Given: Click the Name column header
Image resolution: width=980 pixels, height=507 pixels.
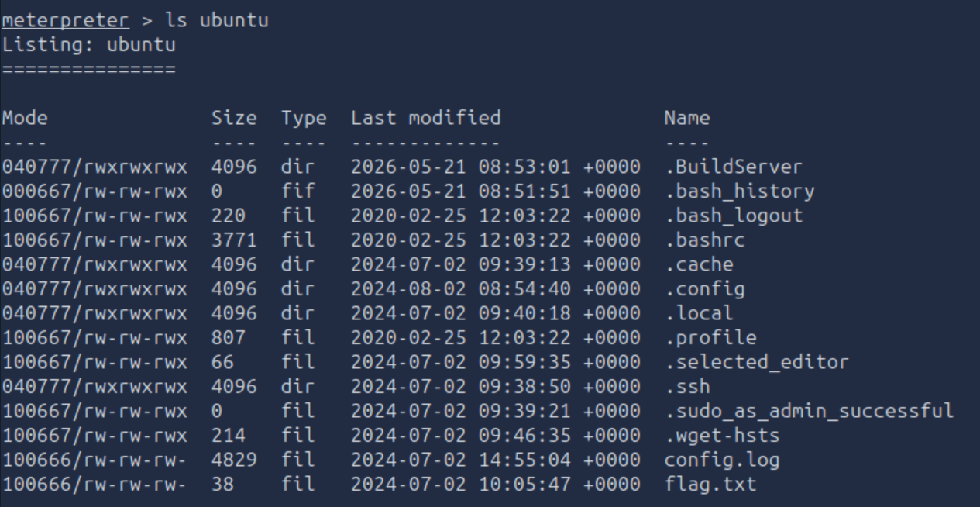Looking at the screenshot, I should pyautogui.click(x=687, y=118).
